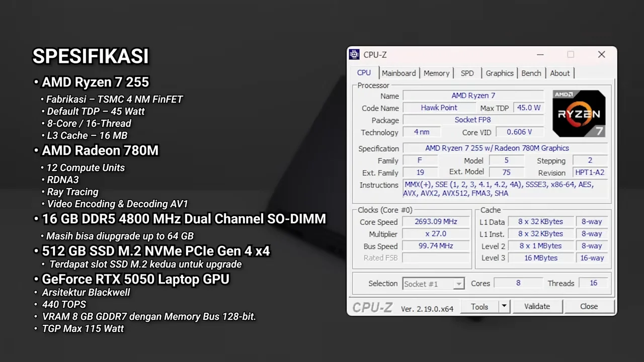Click the Core Speed value field

pos(435,221)
